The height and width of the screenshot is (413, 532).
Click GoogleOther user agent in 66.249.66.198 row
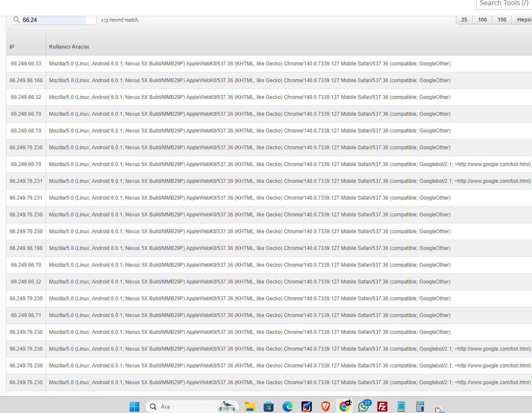[249, 248]
